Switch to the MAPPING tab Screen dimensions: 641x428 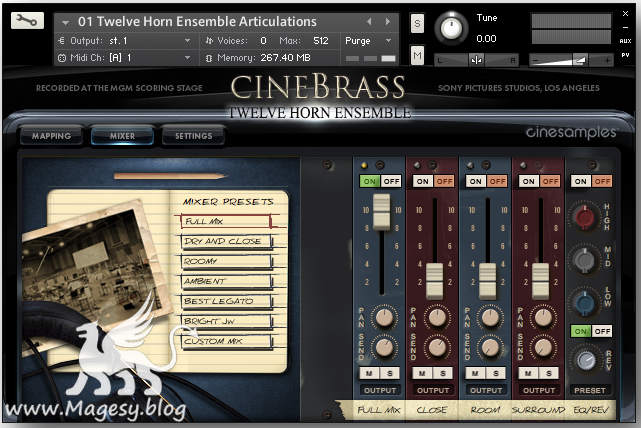[52, 136]
